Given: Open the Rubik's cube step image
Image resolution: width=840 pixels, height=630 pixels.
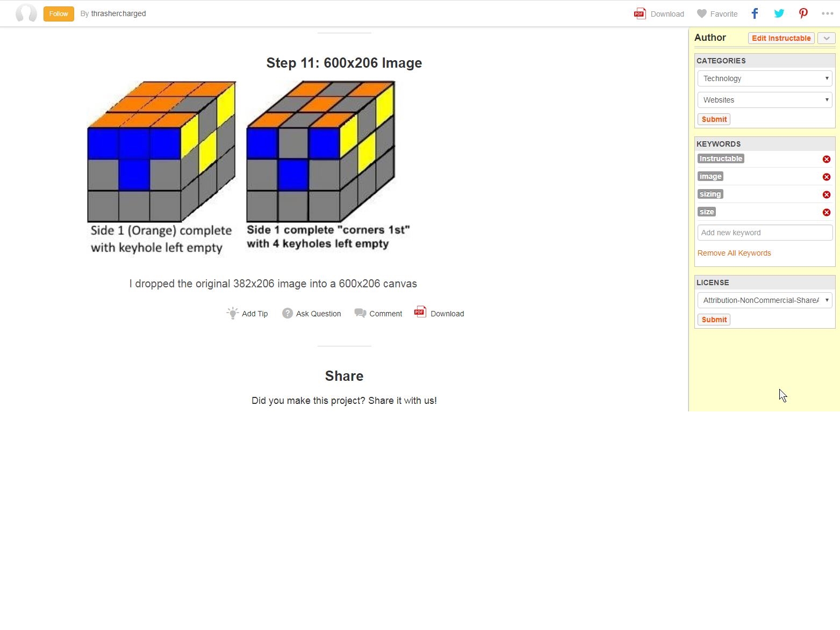Looking at the screenshot, I should (248, 168).
